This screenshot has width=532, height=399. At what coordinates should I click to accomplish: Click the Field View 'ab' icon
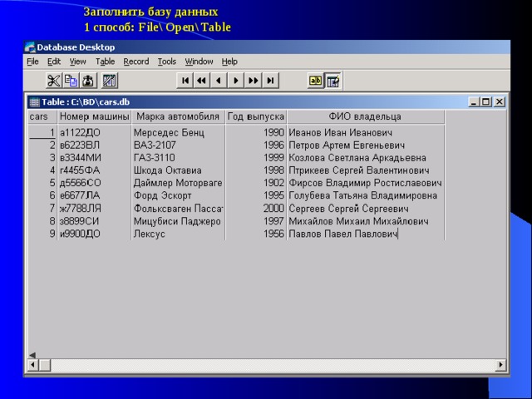[316, 81]
